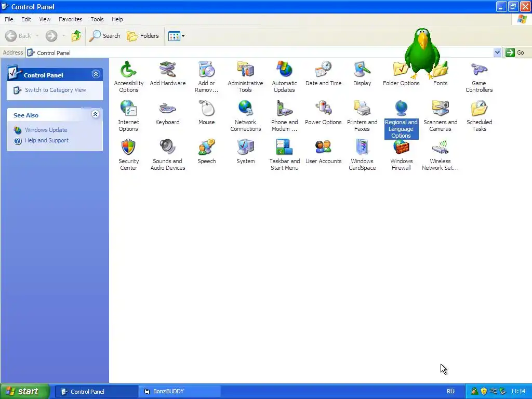
Task: Click the Start button
Action: click(x=25, y=392)
